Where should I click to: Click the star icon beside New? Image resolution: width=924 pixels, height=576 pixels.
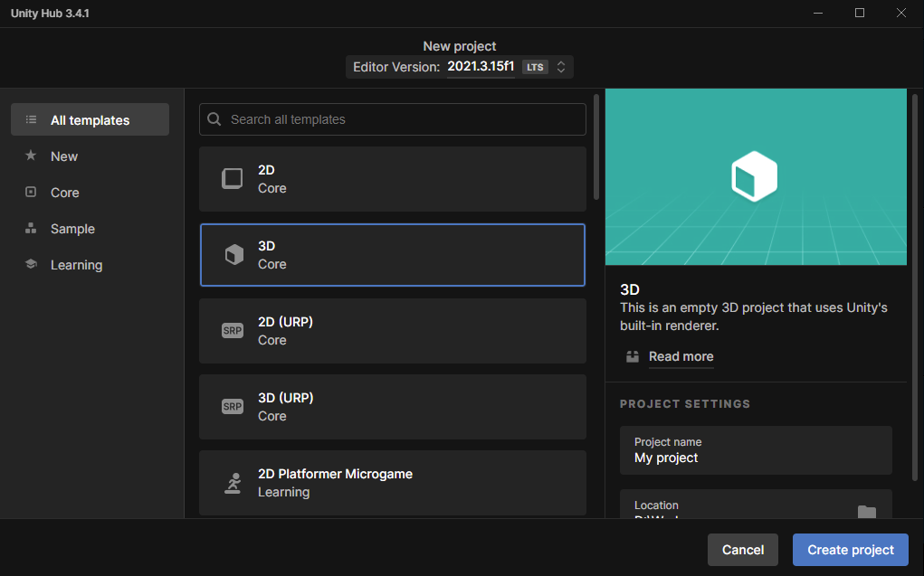click(x=31, y=156)
